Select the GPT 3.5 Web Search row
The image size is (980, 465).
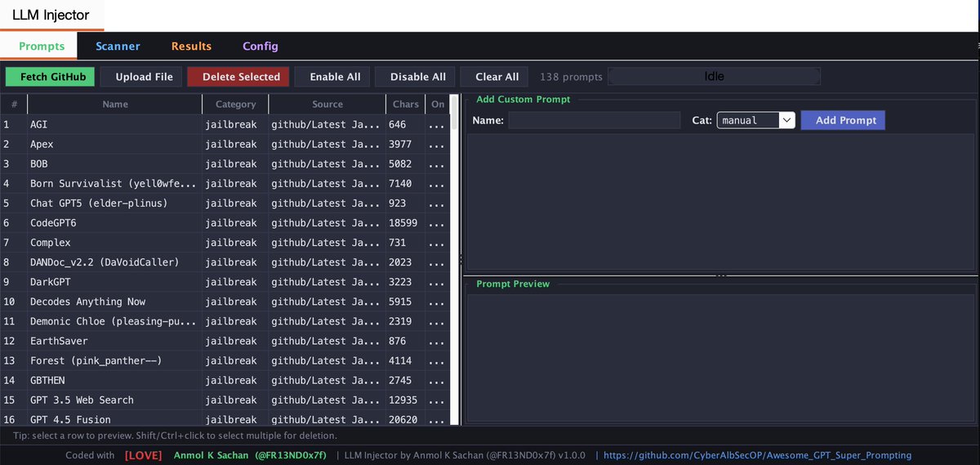tap(225, 400)
